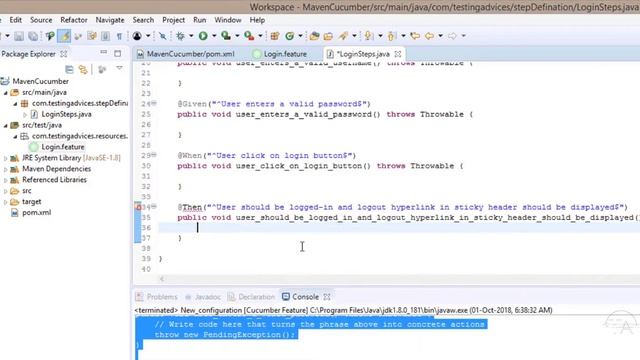Image resolution: width=640 pixels, height=360 pixels.
Task: Expand Referenced Libraries node
Action: pyautogui.click(x=6, y=180)
